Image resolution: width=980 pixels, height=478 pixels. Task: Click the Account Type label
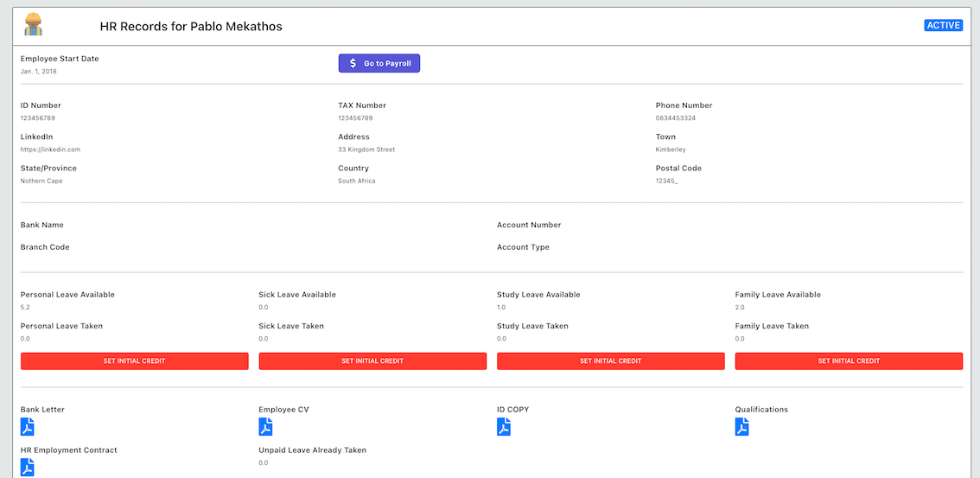(x=523, y=247)
